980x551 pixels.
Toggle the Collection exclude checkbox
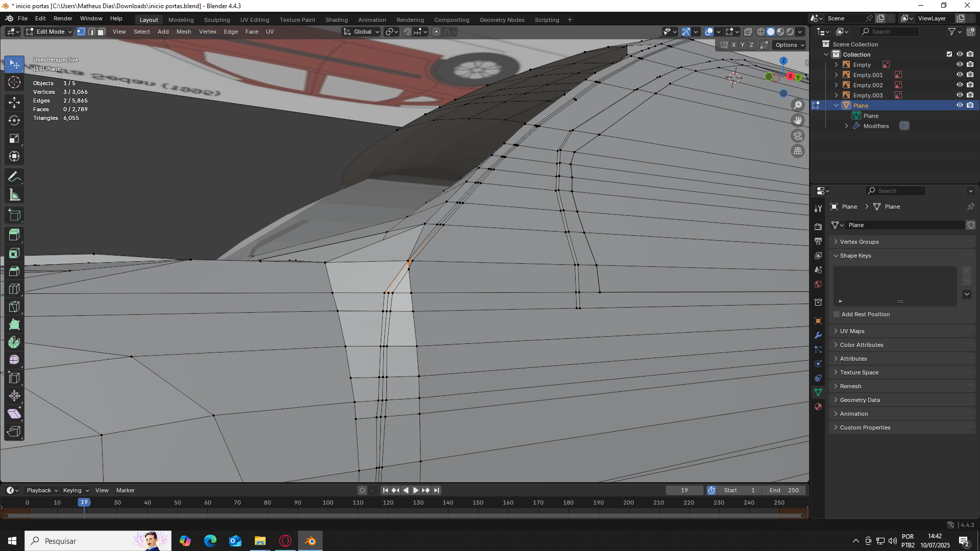[949, 55]
